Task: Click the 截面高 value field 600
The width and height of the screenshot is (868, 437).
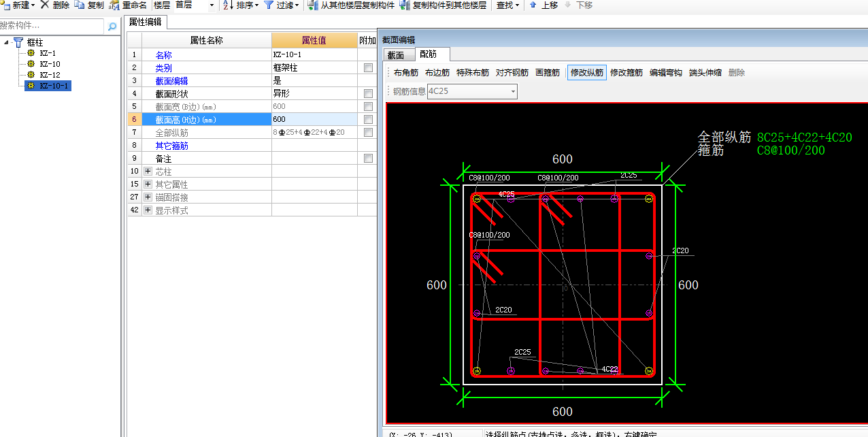Action: (314, 120)
